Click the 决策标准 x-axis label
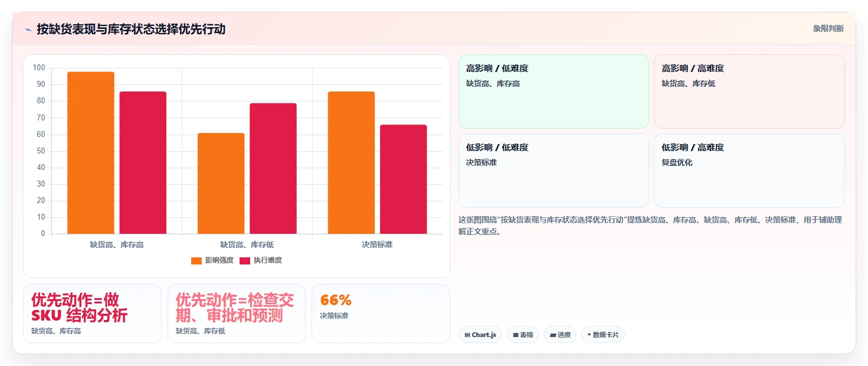This screenshot has width=868, height=366. click(377, 244)
